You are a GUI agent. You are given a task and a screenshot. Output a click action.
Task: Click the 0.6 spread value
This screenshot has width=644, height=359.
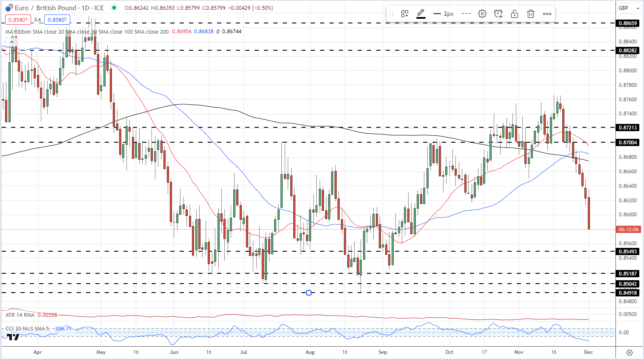tap(37, 20)
